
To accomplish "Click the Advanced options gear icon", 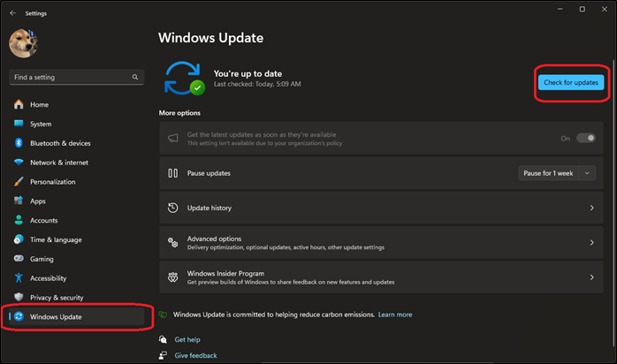I will tap(173, 242).
